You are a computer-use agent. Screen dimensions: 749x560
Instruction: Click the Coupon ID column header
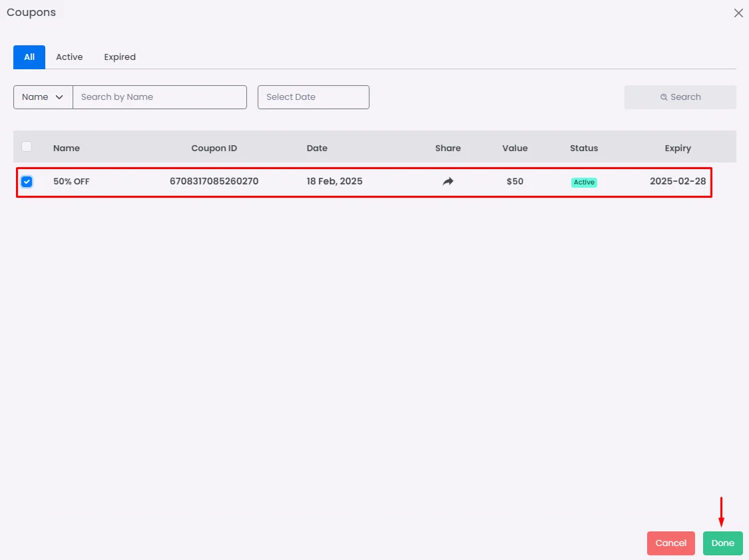point(214,148)
